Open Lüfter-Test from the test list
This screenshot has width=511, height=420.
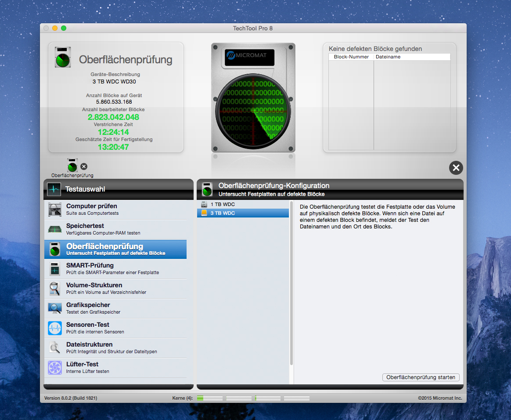point(115,368)
